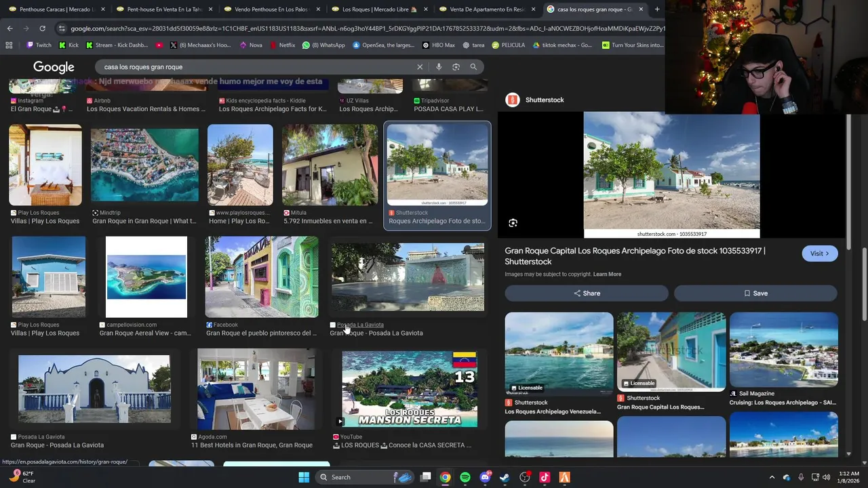Reload the current Google page
The height and width of the screenshot is (488, 868).
pyautogui.click(x=42, y=28)
